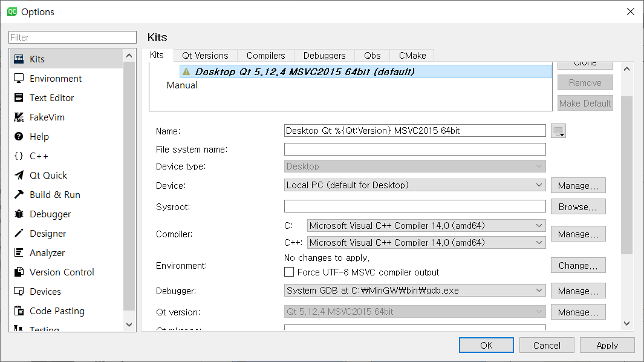Click Manage button next to Device
Image resolution: width=644 pixels, height=362 pixels.
(578, 185)
